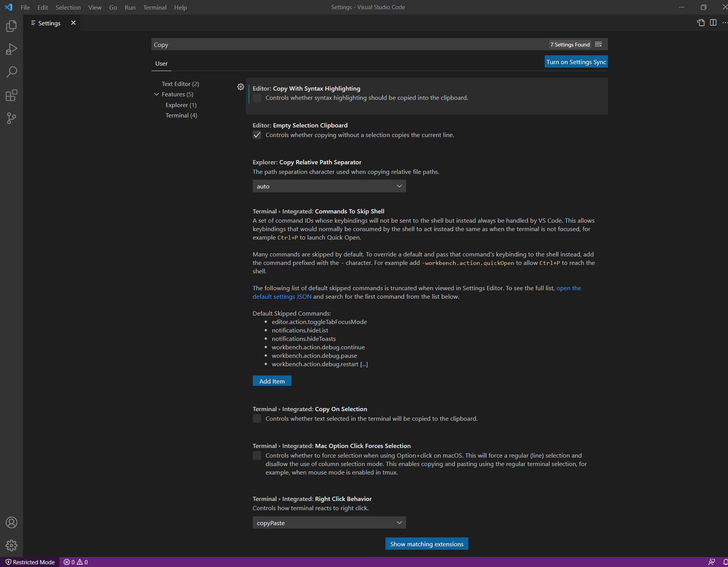728x567 pixels.
Task: Open Copy Relative Path Separator dropdown
Action: 329,186
